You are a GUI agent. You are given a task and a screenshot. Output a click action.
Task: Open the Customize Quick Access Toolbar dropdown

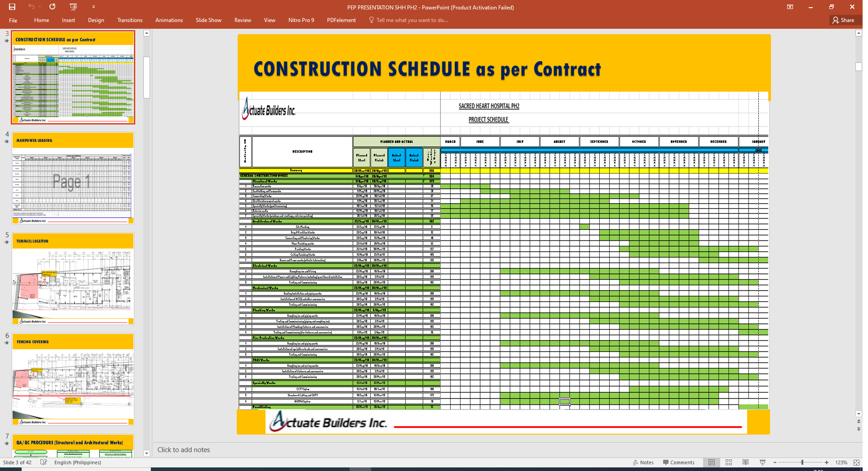(x=93, y=7)
